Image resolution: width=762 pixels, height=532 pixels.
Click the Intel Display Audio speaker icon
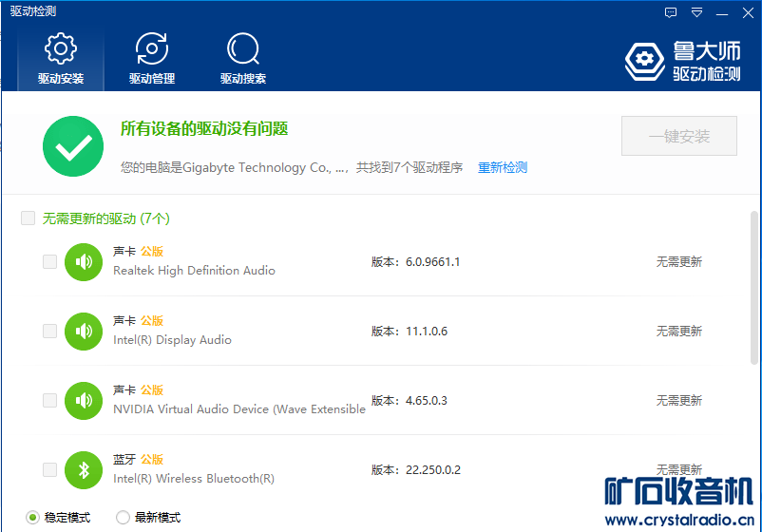[84, 332]
